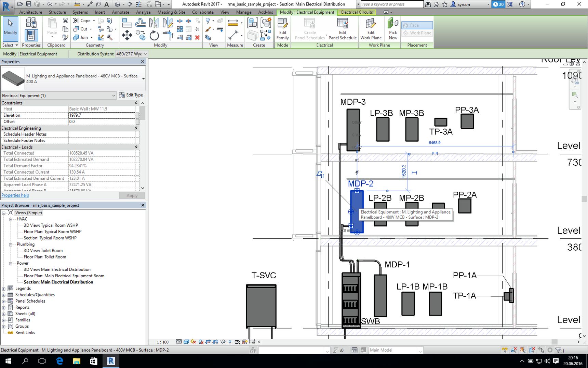Toggle Select Pinned Elements in status bar
Image resolution: width=588 pixels, height=368 pixels.
[x=523, y=350]
